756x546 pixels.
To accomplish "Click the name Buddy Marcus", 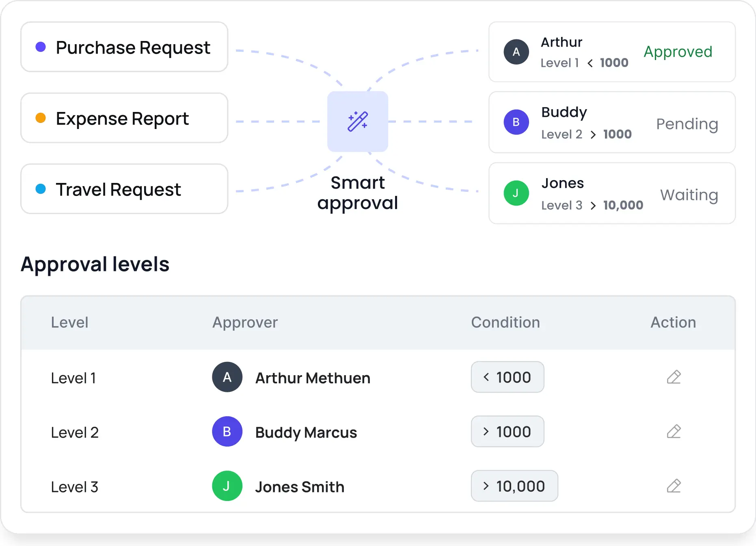I will 306,433.
